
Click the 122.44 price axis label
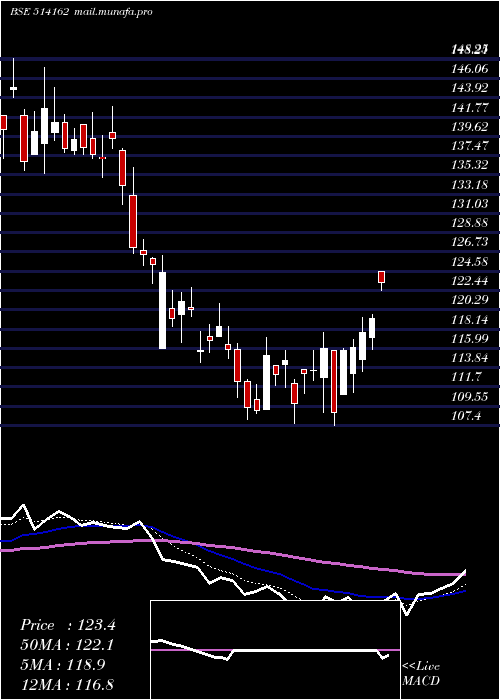click(469, 281)
